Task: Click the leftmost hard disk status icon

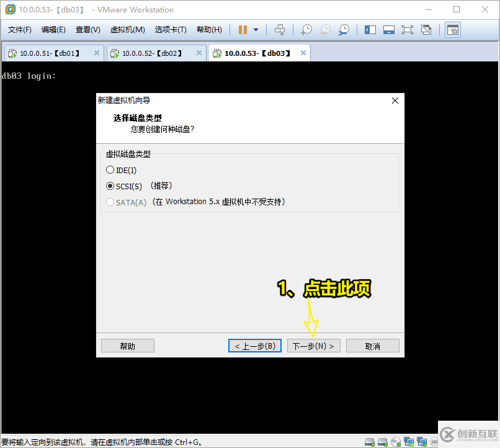Action: point(370,442)
